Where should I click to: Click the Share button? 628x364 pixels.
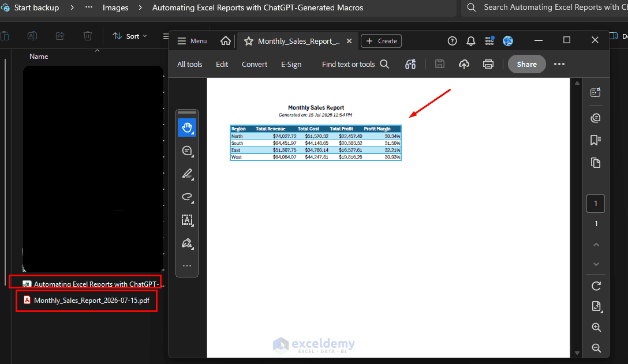pos(526,64)
